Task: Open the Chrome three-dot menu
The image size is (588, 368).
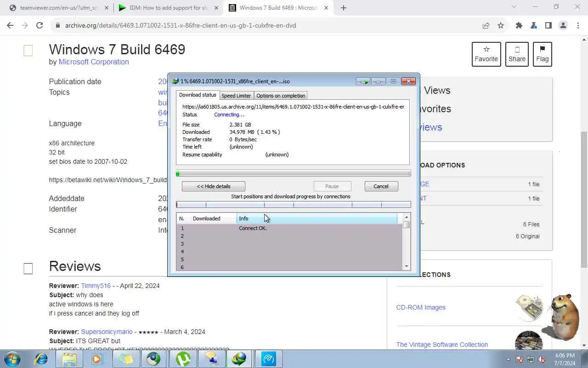Action: (577, 26)
